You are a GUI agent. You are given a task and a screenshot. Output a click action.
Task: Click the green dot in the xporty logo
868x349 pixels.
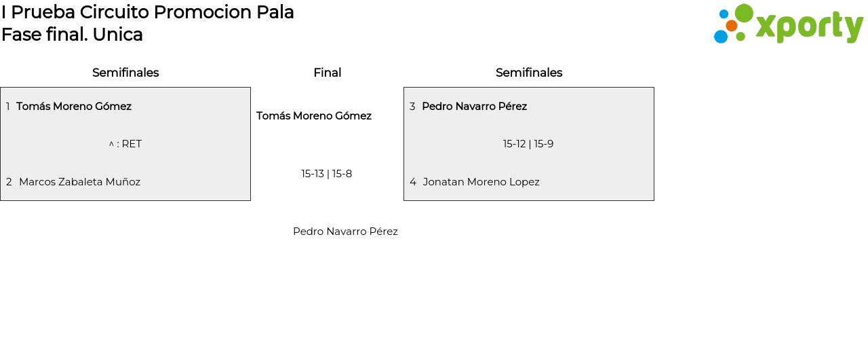pos(744,13)
